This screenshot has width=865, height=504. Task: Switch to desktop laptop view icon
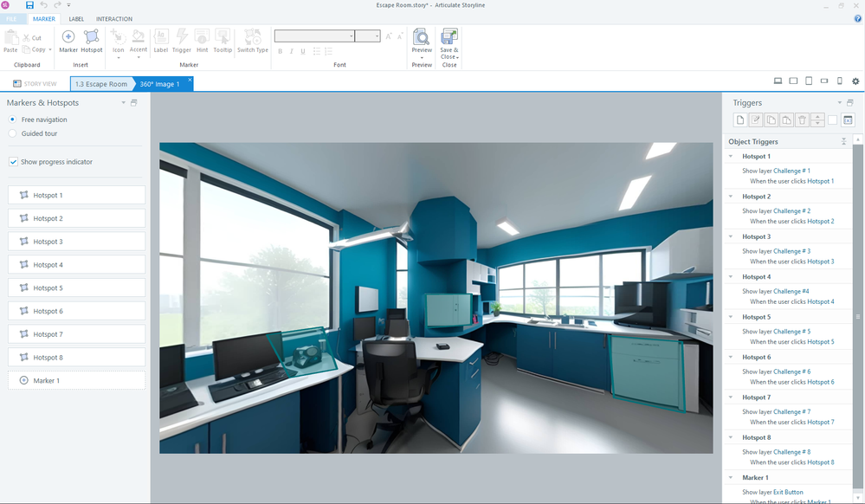coord(778,81)
